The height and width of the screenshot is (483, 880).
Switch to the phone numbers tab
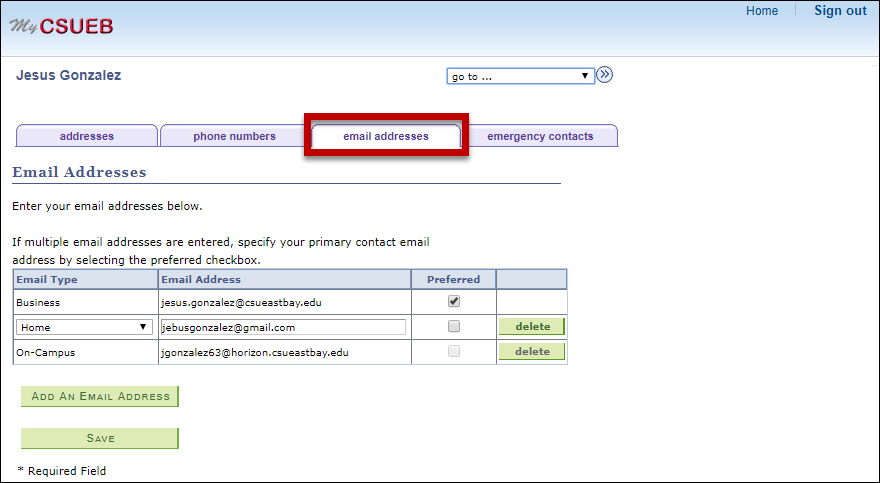[234, 136]
